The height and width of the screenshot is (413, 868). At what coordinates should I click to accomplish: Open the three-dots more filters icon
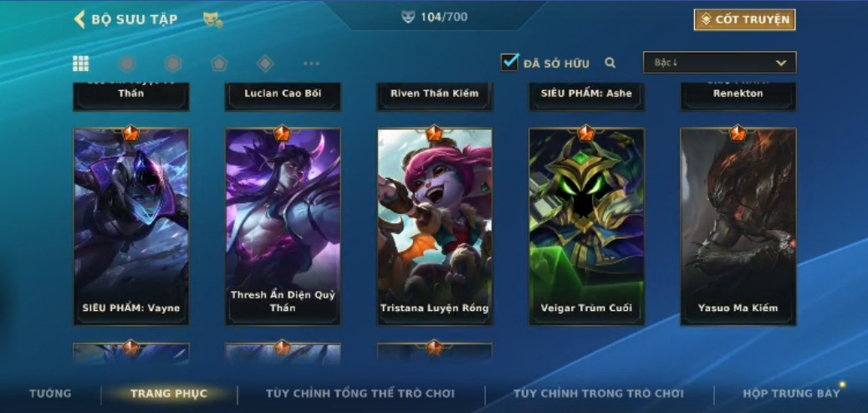(311, 64)
